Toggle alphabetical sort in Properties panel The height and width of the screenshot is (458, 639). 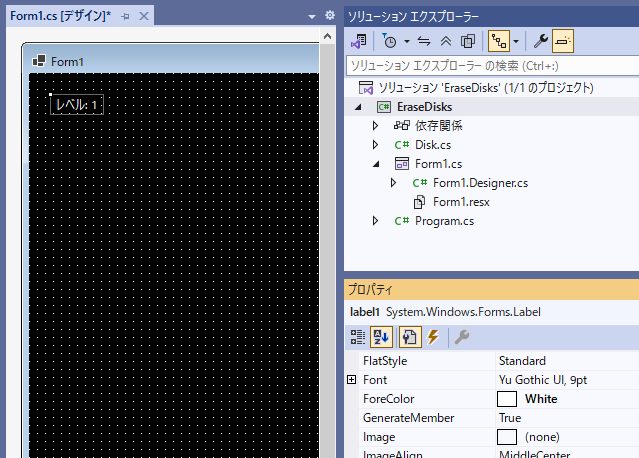point(381,337)
